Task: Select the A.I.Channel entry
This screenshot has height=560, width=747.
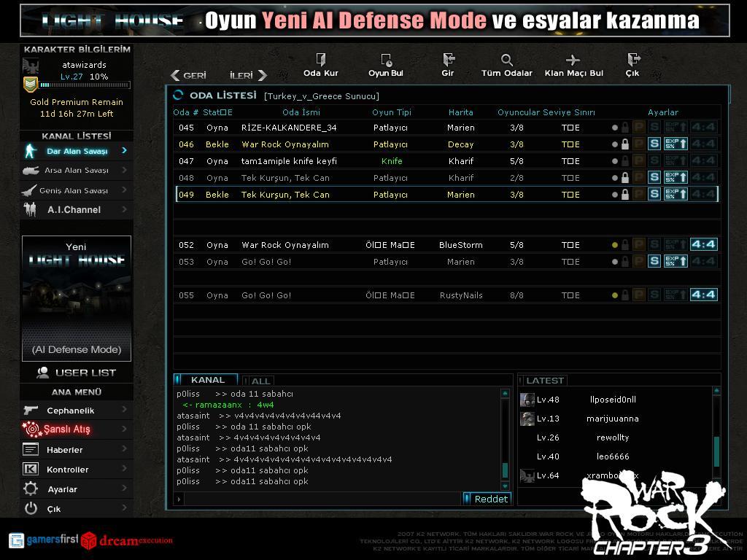Action: (76, 209)
